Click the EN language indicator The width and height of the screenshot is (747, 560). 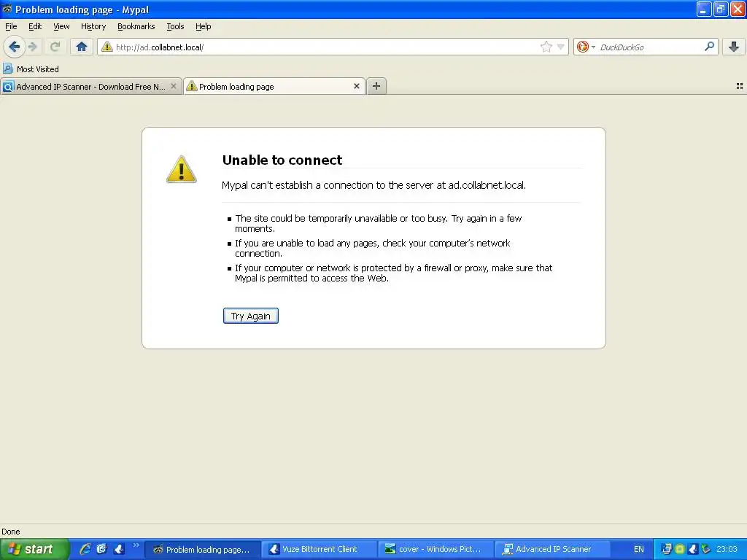click(639, 549)
